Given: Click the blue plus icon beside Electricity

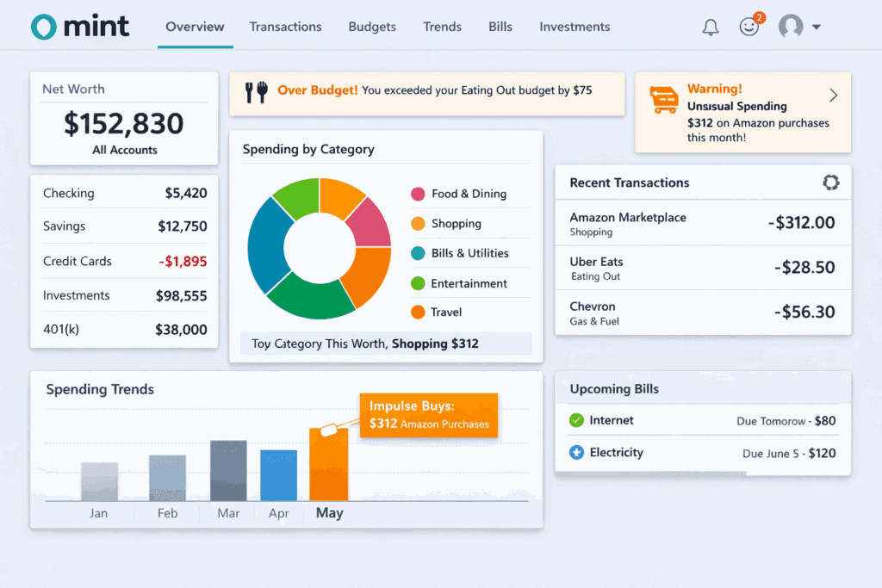Looking at the screenshot, I should tap(576, 452).
